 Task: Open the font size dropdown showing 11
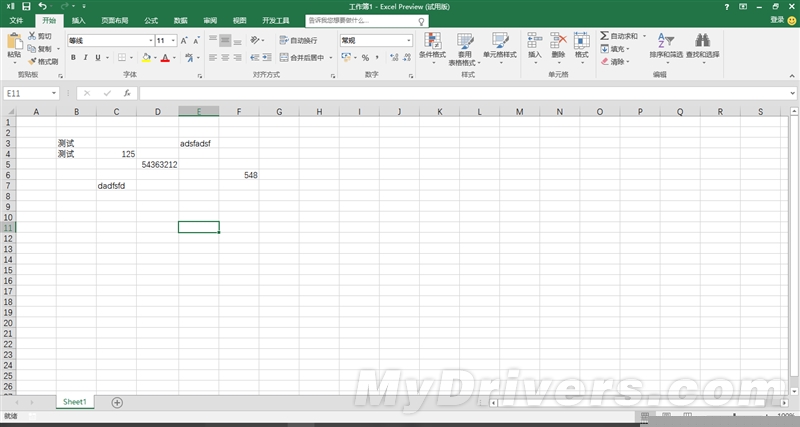pyautogui.click(x=173, y=40)
